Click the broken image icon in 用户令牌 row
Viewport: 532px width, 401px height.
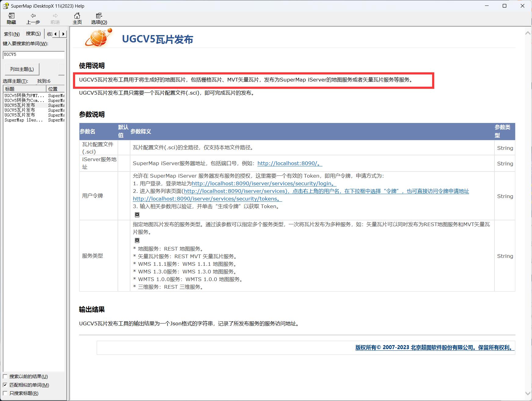[137, 215]
